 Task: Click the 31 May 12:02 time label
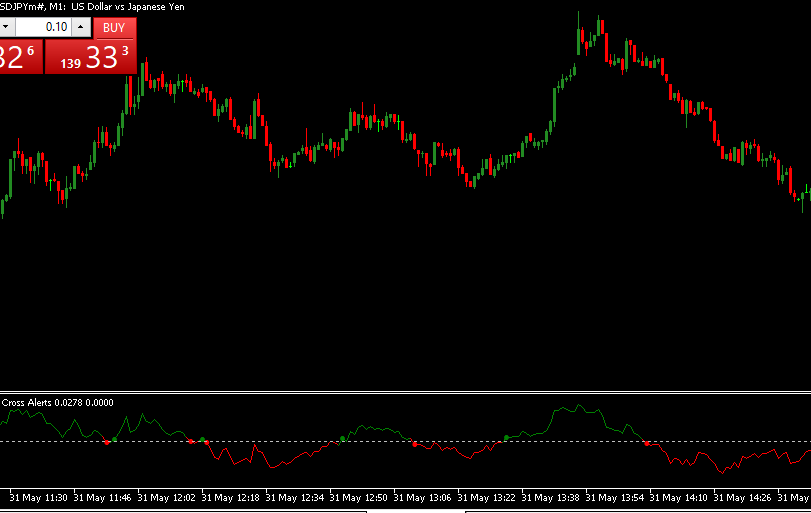click(x=167, y=497)
